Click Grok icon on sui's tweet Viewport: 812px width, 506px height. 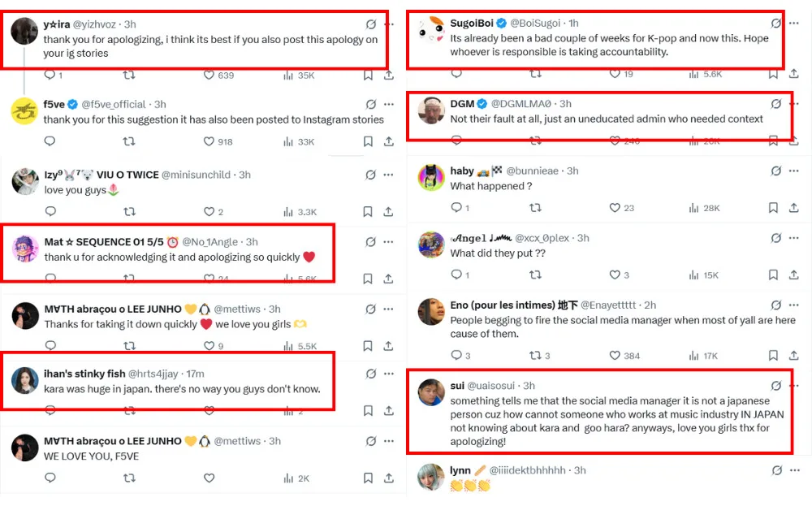click(x=775, y=386)
